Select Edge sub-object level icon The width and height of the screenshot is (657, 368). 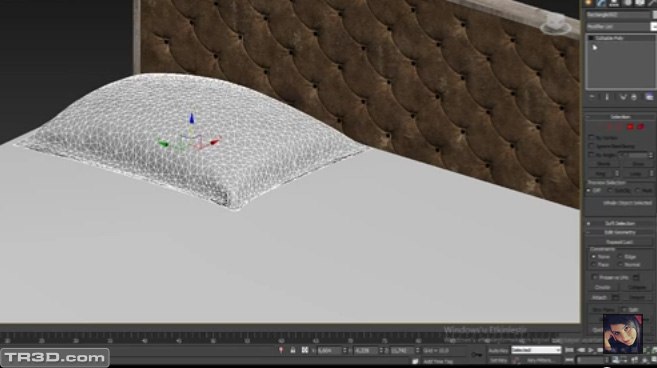610,127
